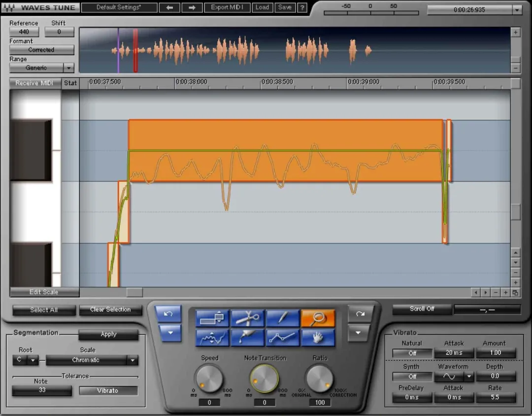Click the red playhead marker in overview

coord(135,50)
